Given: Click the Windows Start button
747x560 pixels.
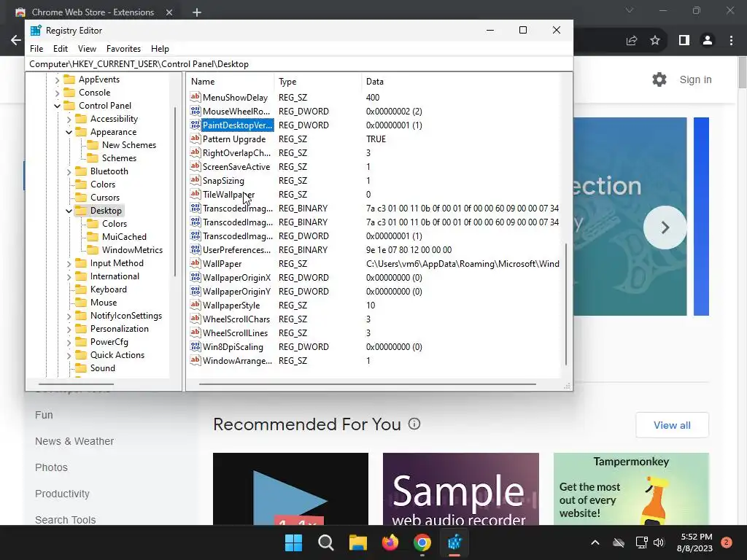Looking at the screenshot, I should (x=293, y=542).
